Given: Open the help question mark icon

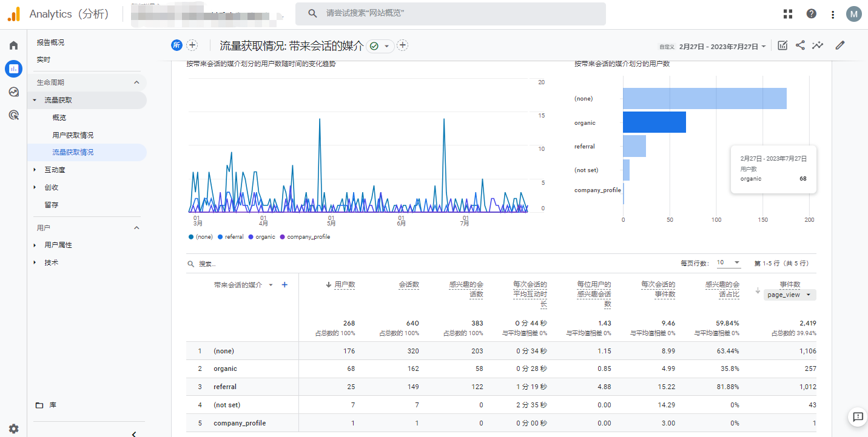Looking at the screenshot, I should tap(811, 14).
